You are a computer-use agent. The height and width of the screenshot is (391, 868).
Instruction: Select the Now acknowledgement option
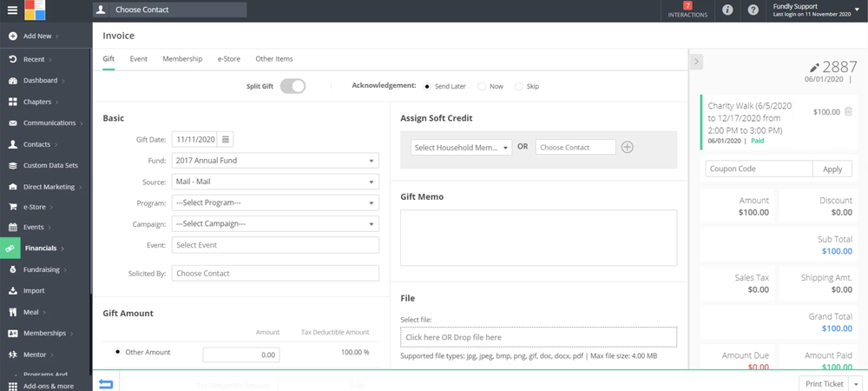pos(482,86)
